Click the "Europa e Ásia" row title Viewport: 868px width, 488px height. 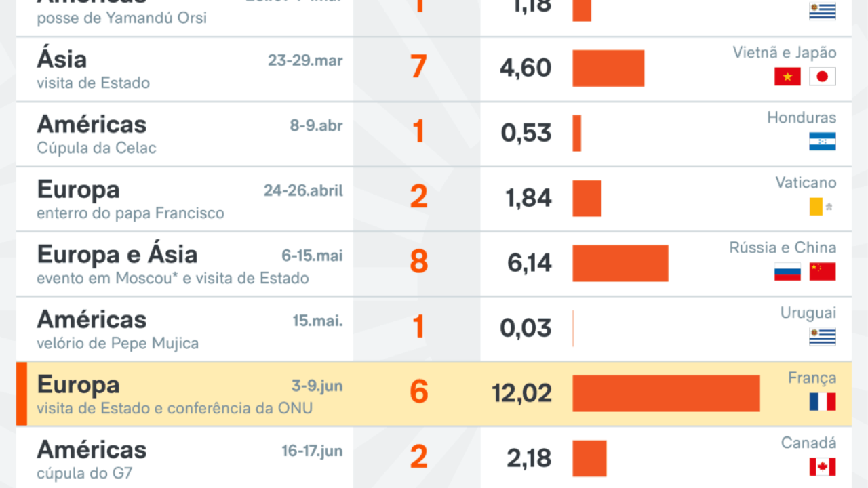117,255
